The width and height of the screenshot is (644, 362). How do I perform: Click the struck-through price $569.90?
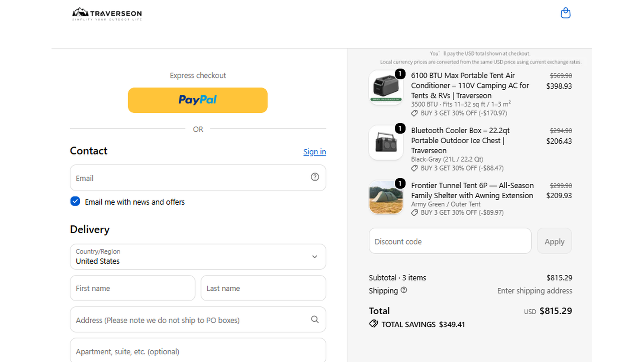(561, 76)
